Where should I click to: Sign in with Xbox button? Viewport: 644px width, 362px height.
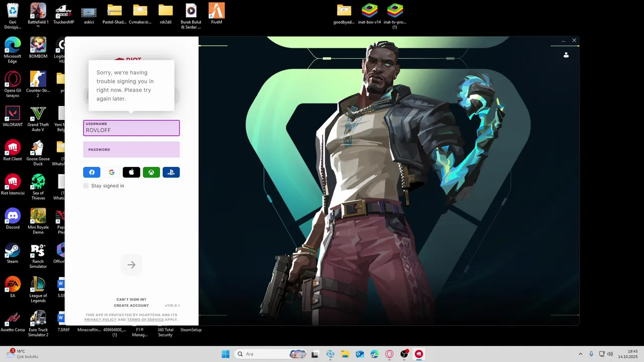(151, 172)
